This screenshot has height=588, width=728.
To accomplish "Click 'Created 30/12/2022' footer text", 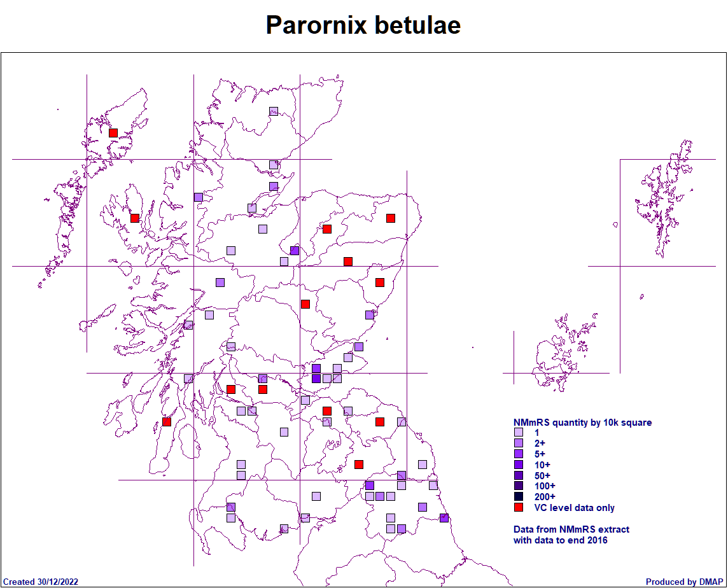I will (x=41, y=582).
